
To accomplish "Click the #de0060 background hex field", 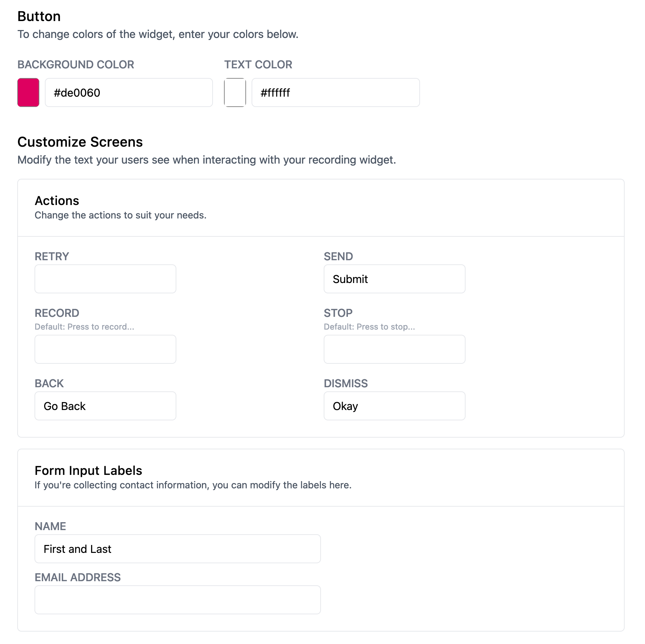I will [129, 92].
